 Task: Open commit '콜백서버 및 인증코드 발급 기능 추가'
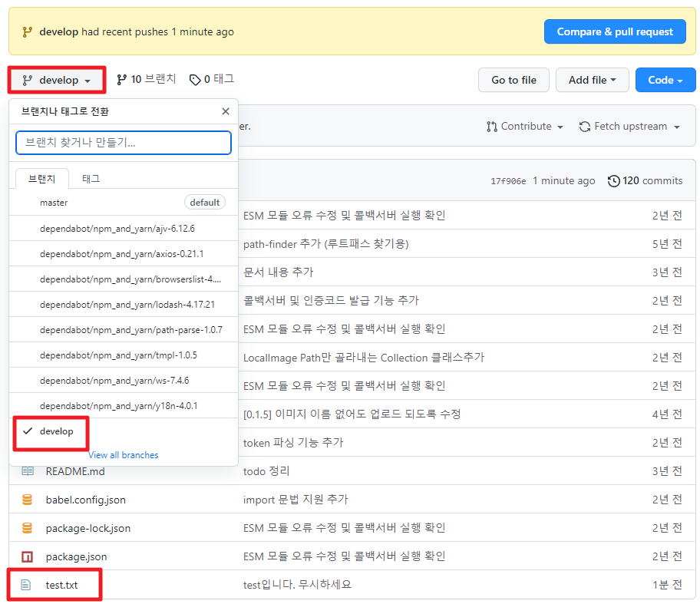tap(331, 301)
